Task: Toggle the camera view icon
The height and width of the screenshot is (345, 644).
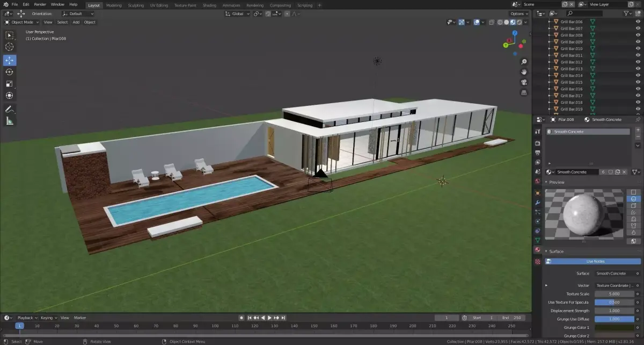Action: pos(524,82)
